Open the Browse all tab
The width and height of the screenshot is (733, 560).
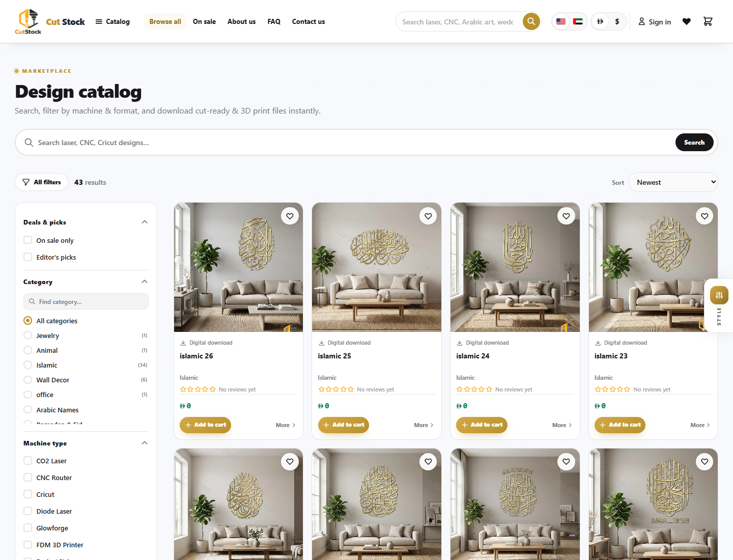click(165, 21)
